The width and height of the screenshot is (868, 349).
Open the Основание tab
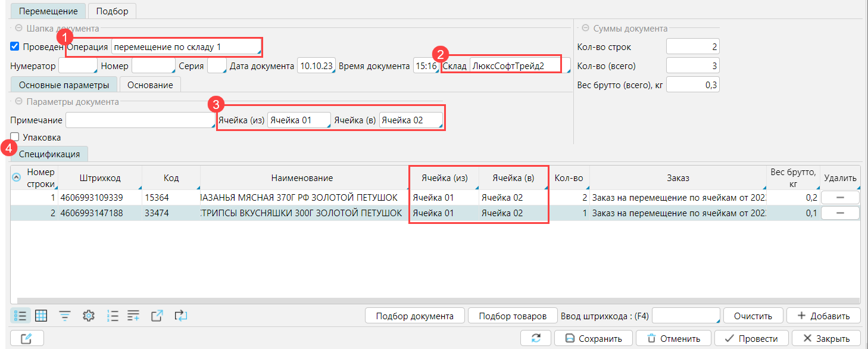[x=150, y=85]
